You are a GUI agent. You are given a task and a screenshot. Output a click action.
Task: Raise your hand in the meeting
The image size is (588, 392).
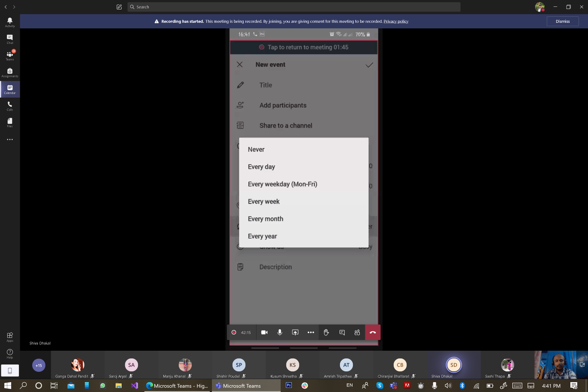[x=326, y=332]
